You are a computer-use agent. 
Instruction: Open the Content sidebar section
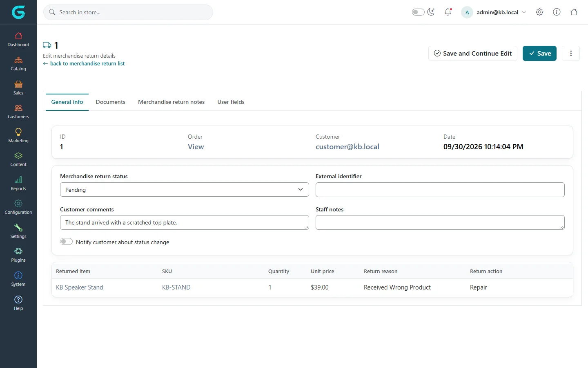(x=18, y=159)
